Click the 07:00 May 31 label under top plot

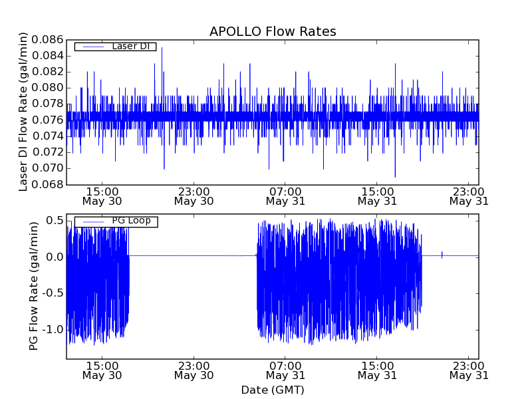click(285, 196)
